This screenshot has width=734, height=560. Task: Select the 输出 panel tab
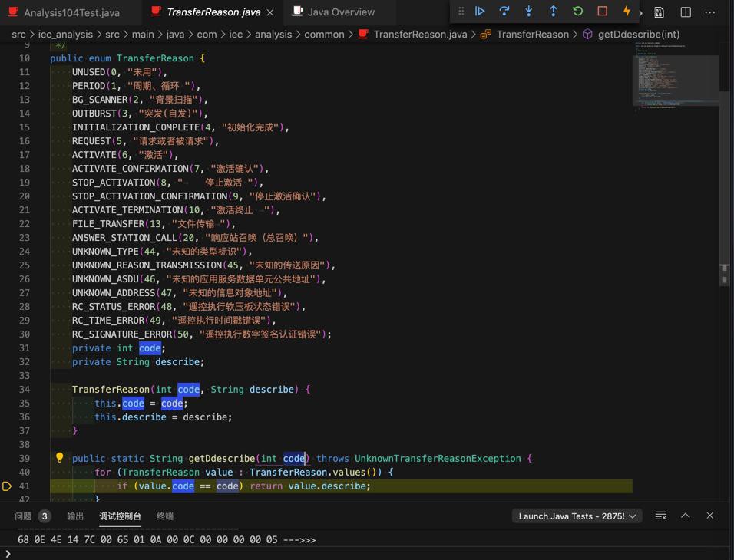tap(75, 516)
